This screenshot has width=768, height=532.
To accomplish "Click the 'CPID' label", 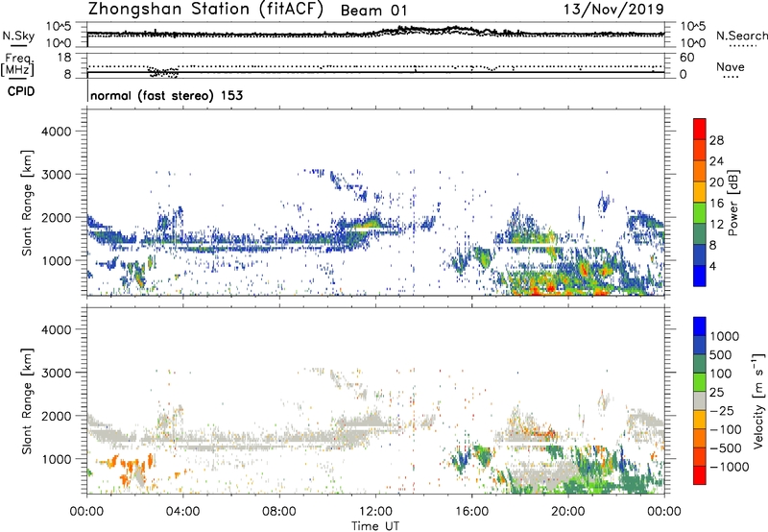I will (20, 91).
